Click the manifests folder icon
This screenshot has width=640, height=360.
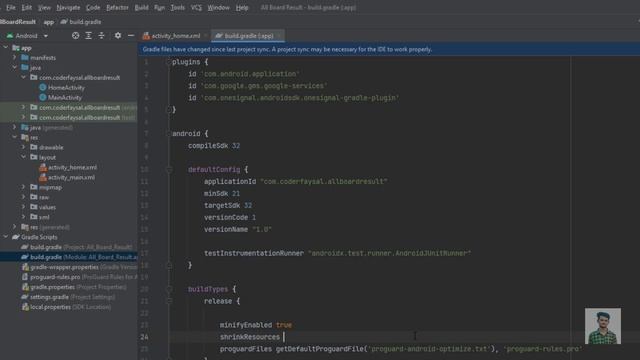[25, 58]
